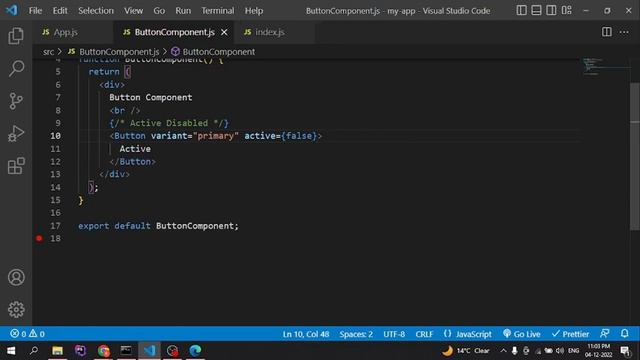
Task: Open the notifications bell icon
Action: point(624,334)
